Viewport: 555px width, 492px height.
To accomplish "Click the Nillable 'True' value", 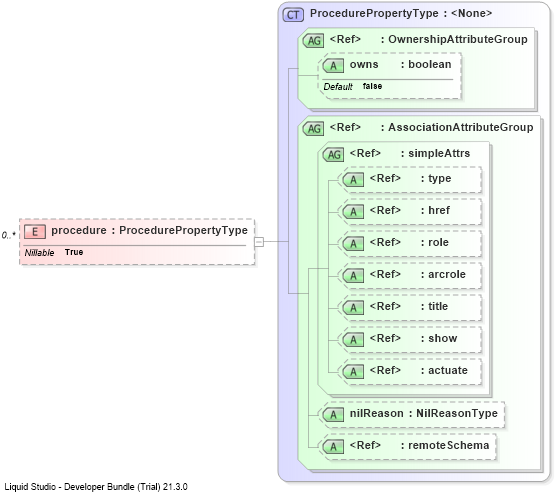I will [74, 252].
